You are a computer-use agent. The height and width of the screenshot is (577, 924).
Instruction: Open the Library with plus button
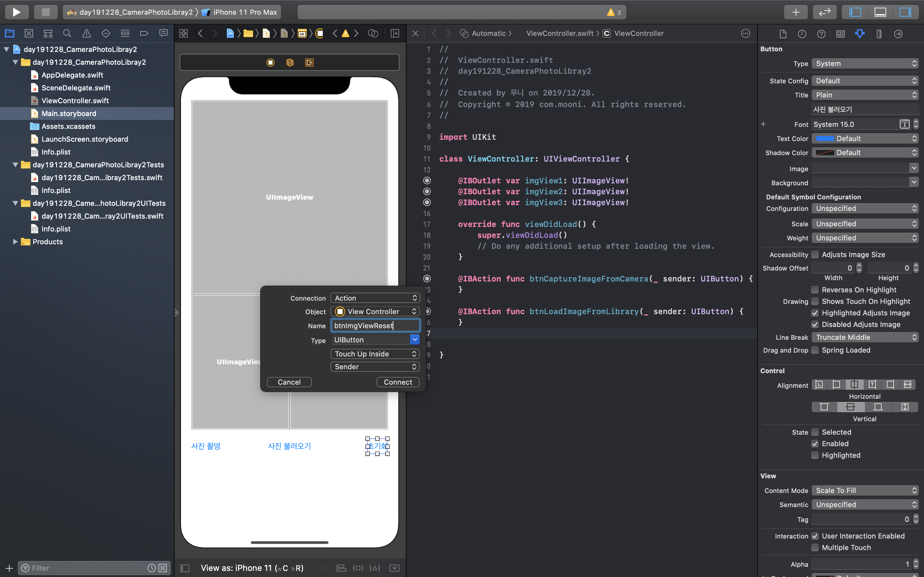(796, 12)
